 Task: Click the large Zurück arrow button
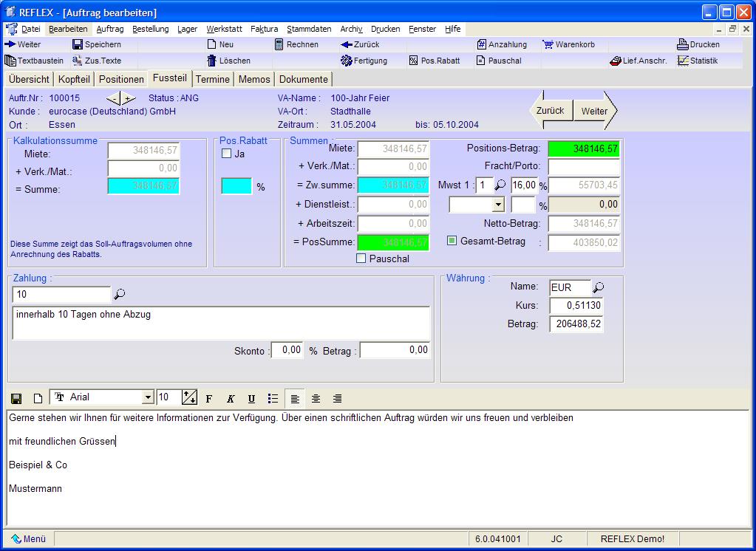551,110
